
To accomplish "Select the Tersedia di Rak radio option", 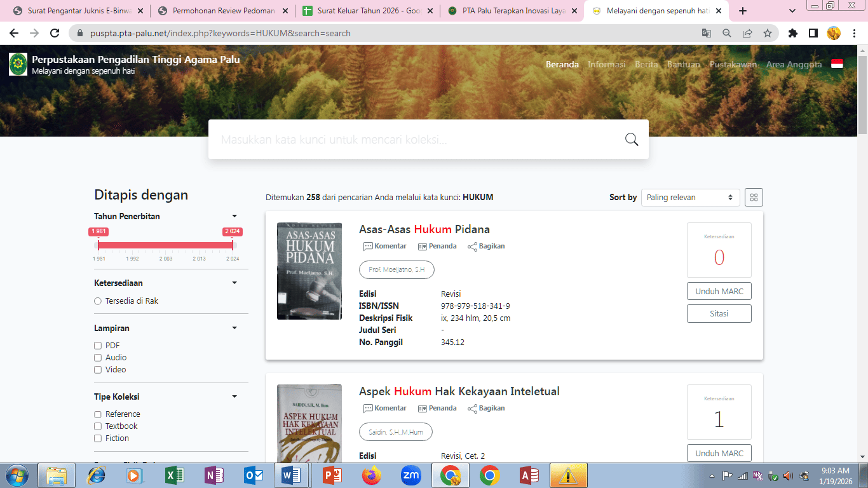I will [x=98, y=301].
